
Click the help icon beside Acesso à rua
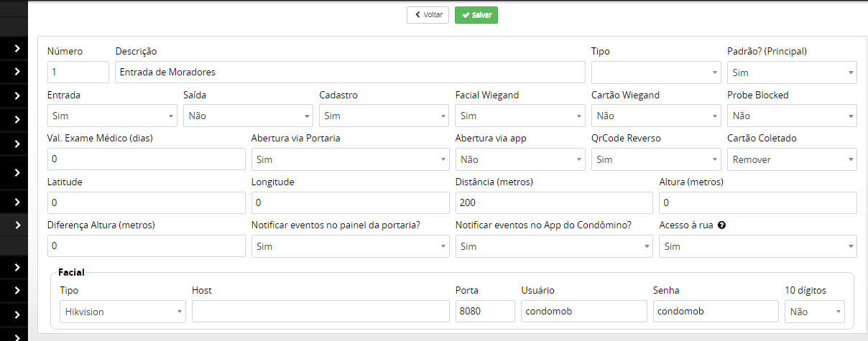721,225
